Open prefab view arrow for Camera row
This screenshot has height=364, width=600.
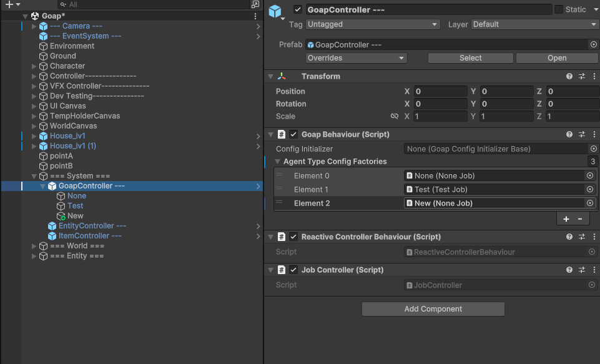(258, 26)
